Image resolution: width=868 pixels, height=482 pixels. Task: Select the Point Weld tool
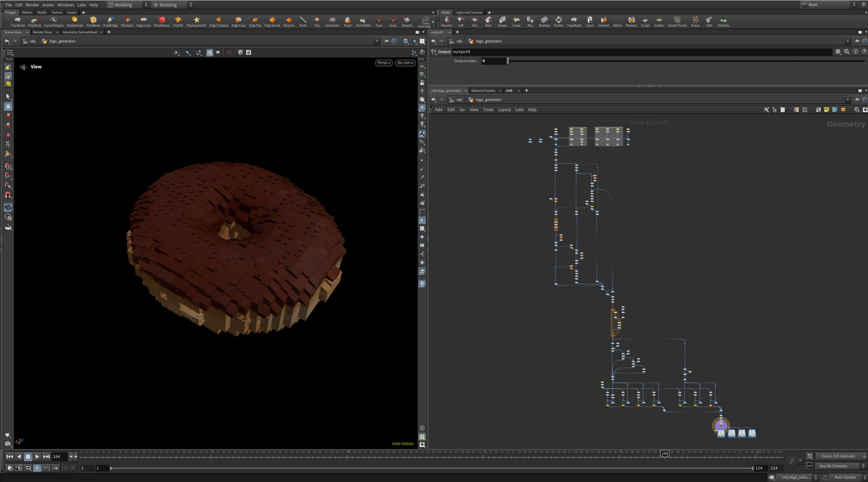point(363,22)
